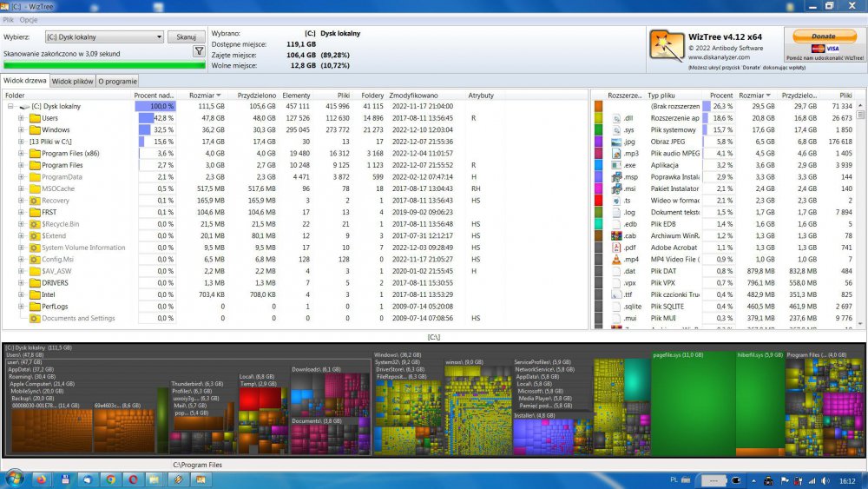Open Firefox from the taskbar
Screen dimensions: 868x489
pos(42,479)
